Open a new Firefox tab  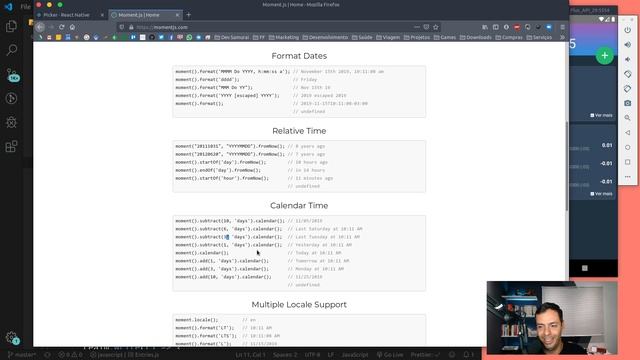(189, 15)
